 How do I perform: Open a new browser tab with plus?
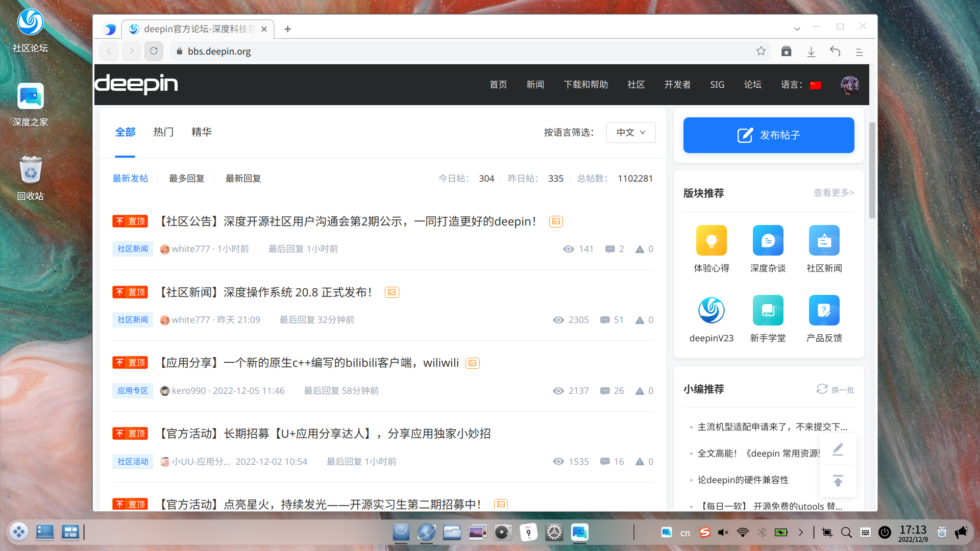point(288,29)
